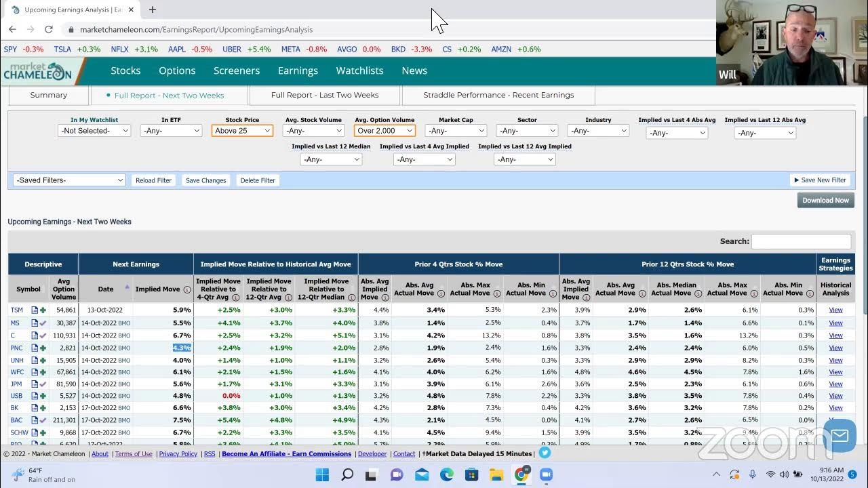Open a new browser tab
This screenshot has width=868, height=488.
click(x=152, y=9)
